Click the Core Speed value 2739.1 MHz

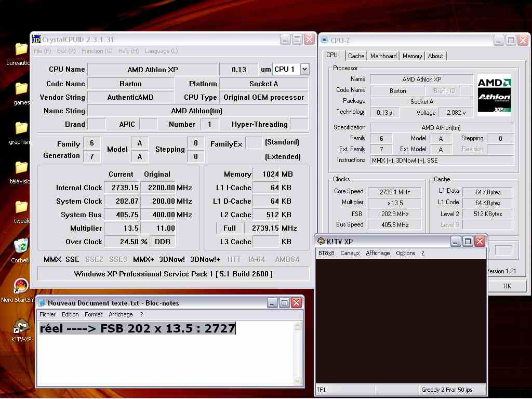tap(395, 192)
